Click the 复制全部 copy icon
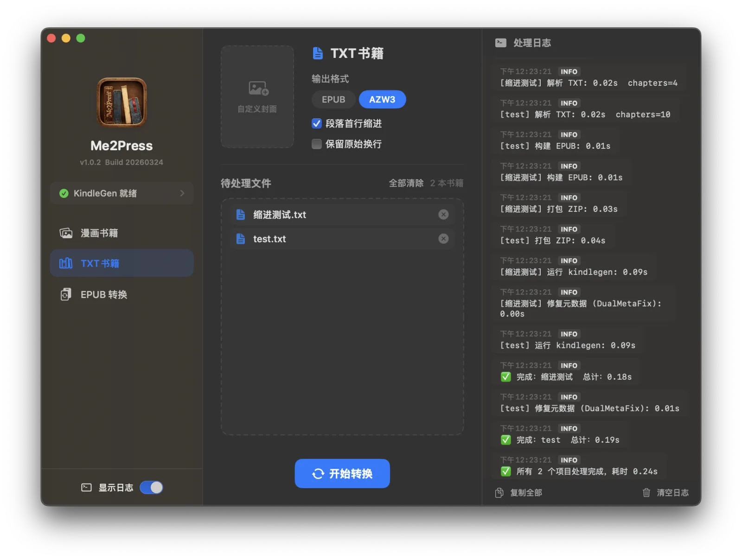 pyautogui.click(x=499, y=493)
